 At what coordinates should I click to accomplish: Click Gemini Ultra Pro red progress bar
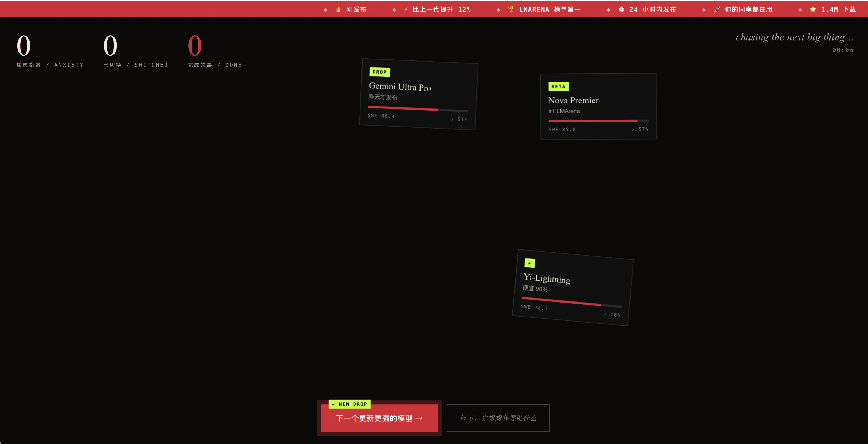point(403,108)
